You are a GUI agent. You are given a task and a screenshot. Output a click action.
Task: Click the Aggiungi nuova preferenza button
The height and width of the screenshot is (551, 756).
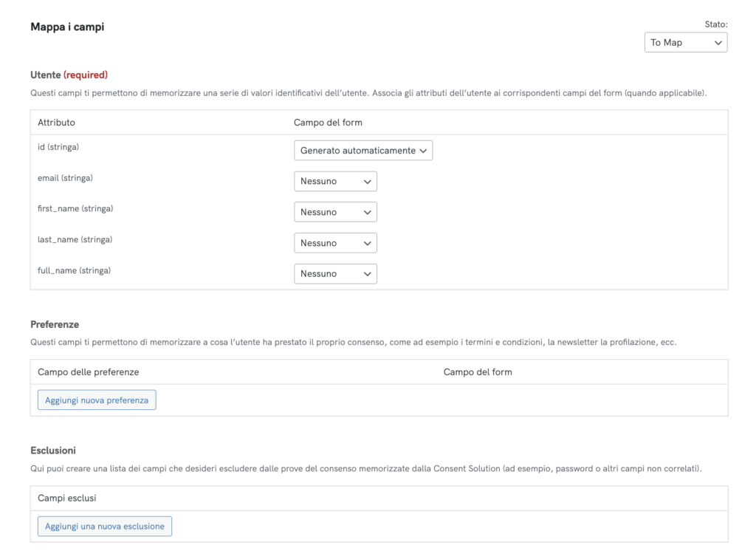click(x=97, y=400)
